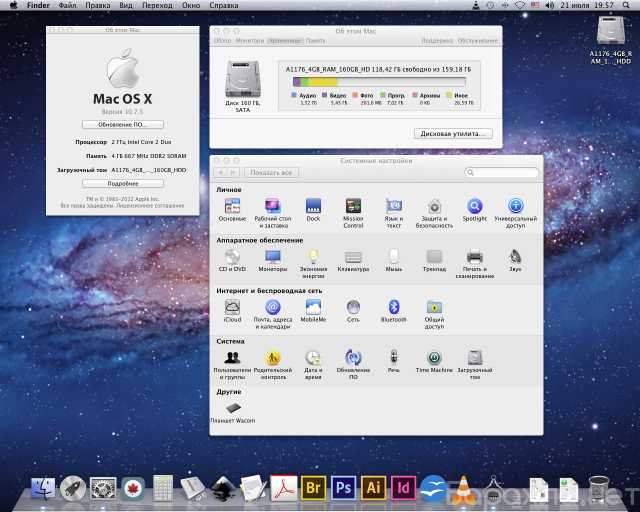The image size is (640, 512).
Task: Click Показать все in System Preferences
Action: 271,173
